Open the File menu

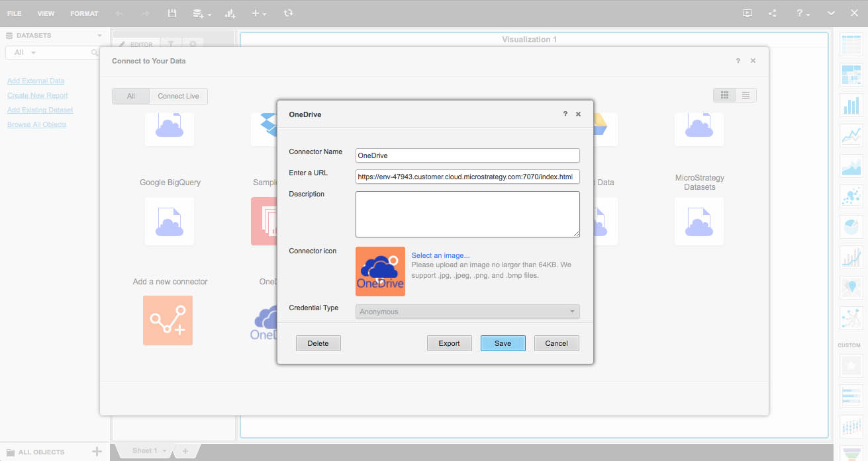(14, 13)
